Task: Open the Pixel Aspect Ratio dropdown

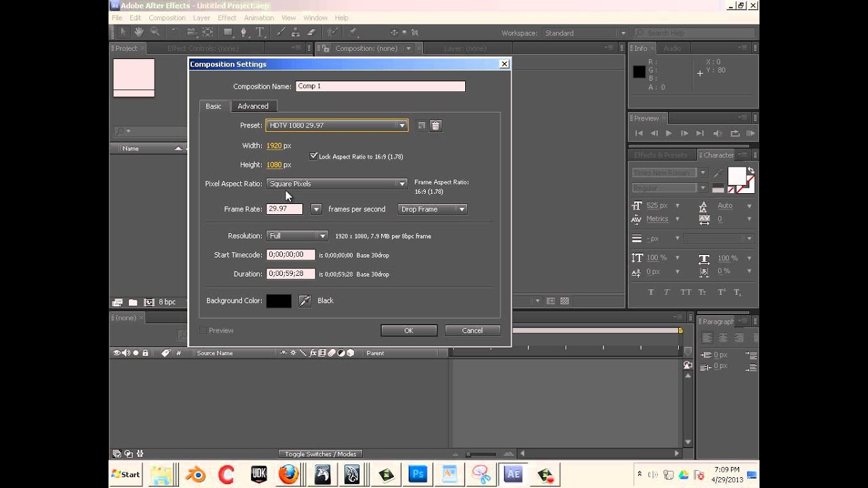Action: (337, 184)
